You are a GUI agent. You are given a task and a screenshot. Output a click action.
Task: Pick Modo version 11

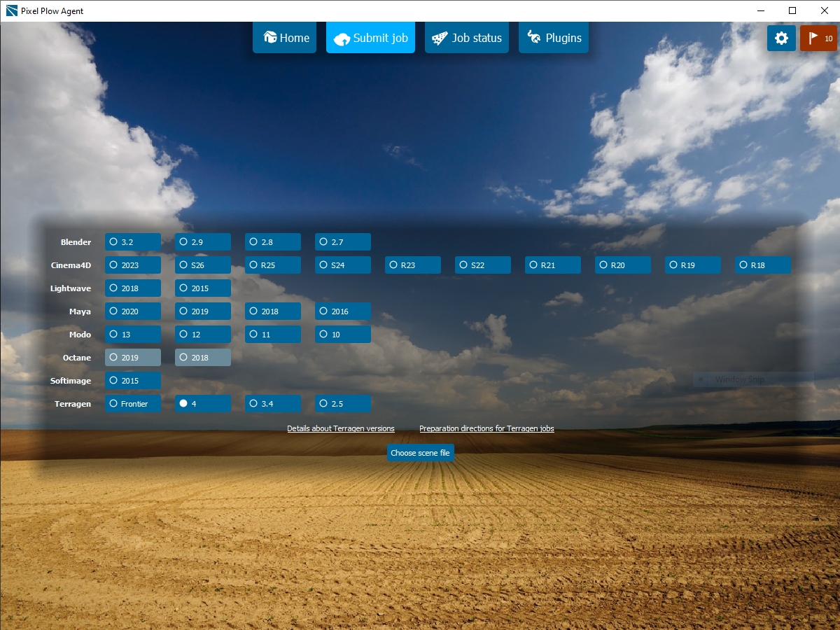point(273,335)
